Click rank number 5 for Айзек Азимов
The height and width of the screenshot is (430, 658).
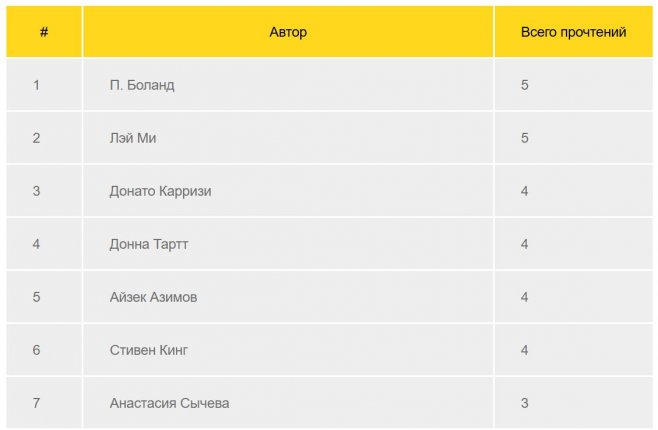coord(36,297)
